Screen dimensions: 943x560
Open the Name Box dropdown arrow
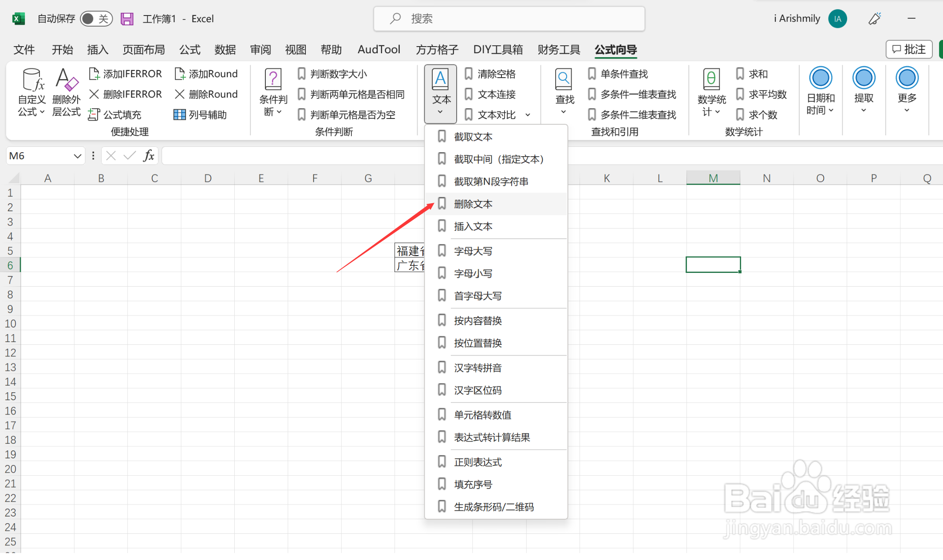click(77, 156)
